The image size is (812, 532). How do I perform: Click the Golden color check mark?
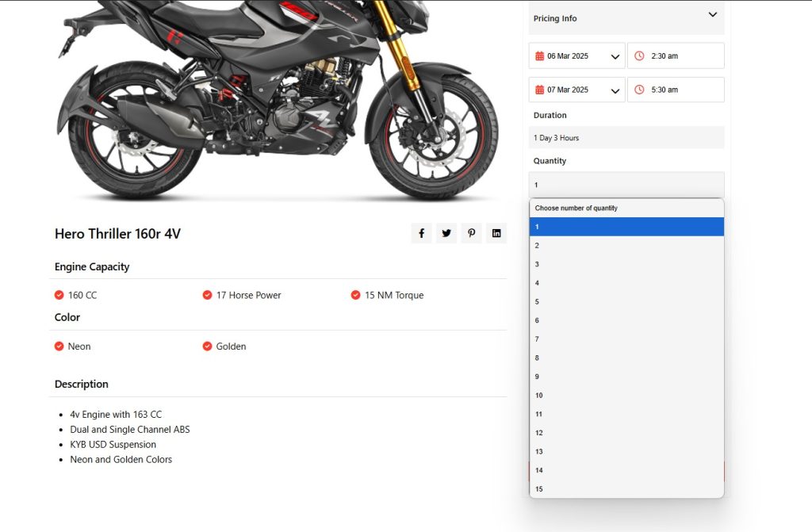[x=208, y=346]
